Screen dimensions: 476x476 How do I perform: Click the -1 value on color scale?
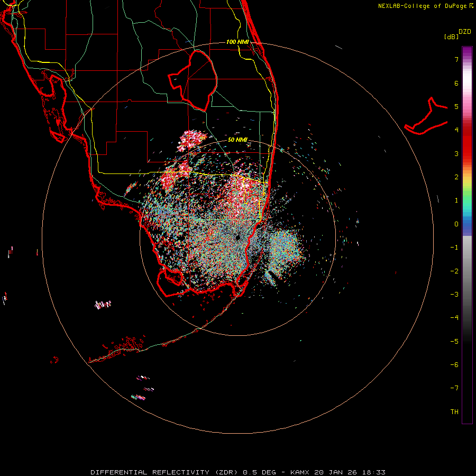pyautogui.click(x=454, y=248)
